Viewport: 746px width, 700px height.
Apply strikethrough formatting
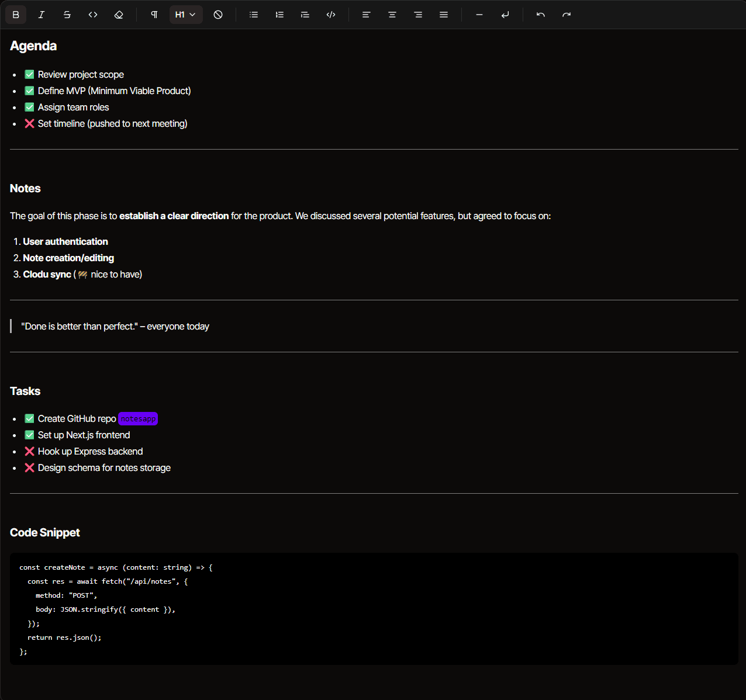(x=67, y=15)
